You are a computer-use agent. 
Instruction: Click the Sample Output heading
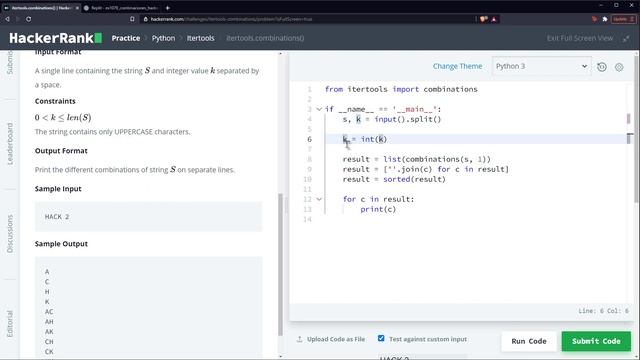point(61,244)
